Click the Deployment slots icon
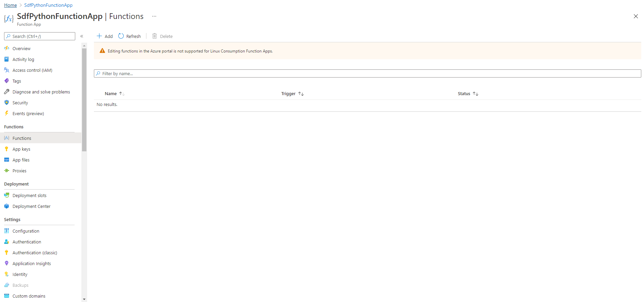The height and width of the screenshot is (302, 644). tap(6, 195)
